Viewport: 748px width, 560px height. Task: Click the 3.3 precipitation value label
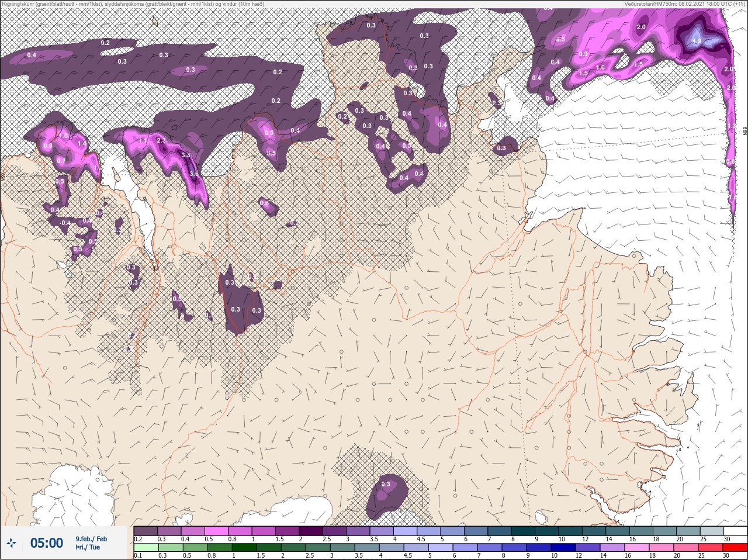[x=186, y=155]
